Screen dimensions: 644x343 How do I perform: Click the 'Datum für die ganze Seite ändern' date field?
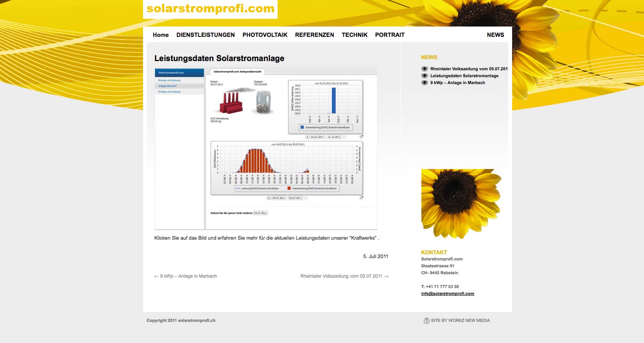(x=261, y=213)
